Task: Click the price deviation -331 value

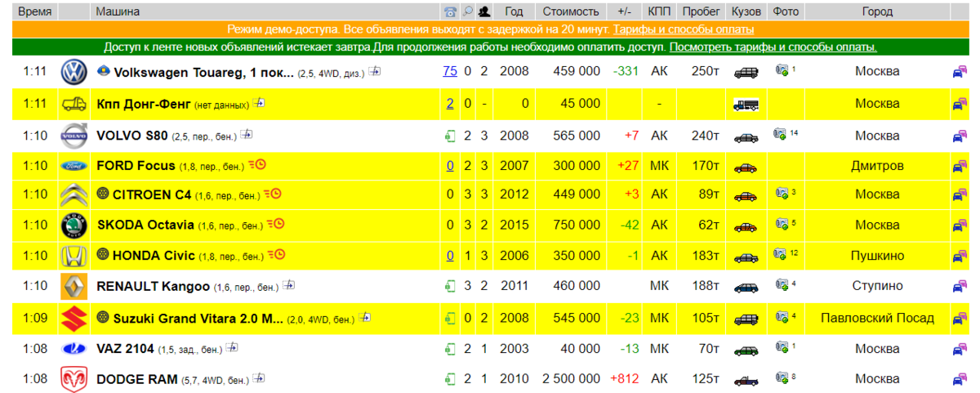Action: click(626, 72)
